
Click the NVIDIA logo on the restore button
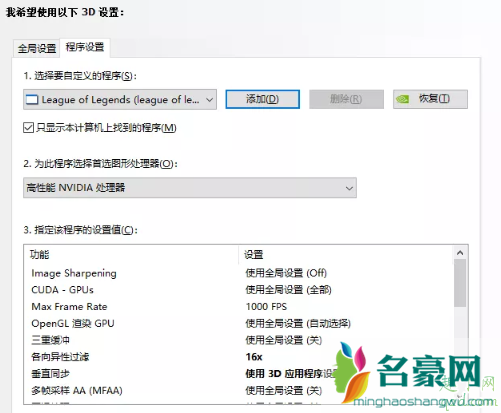point(403,99)
